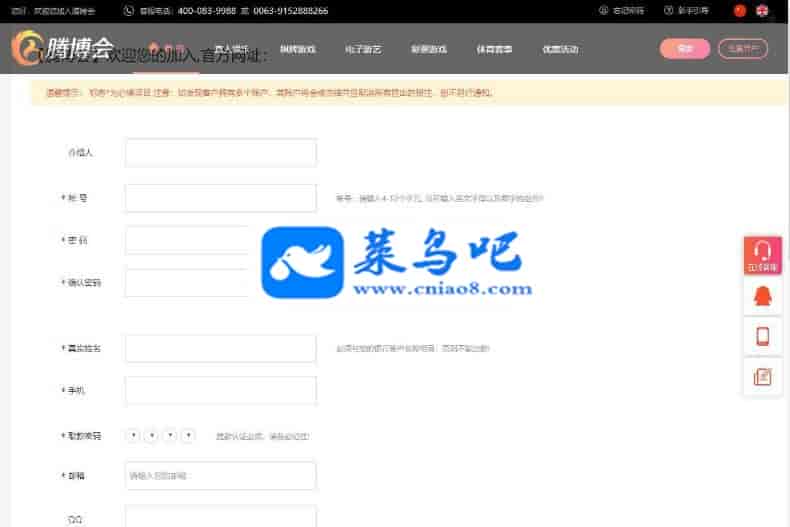Click the red-and-white flag icon at the top-right
790x527 pixels.
point(762,10)
